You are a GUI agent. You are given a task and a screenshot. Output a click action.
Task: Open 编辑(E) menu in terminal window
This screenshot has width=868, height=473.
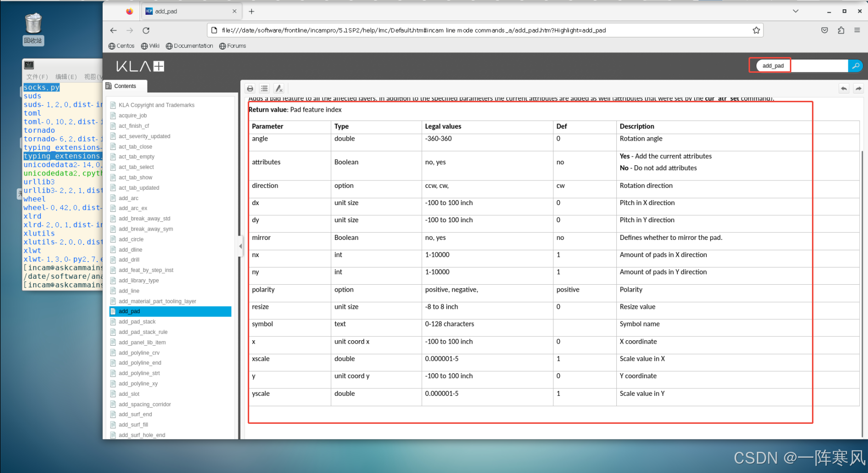pyautogui.click(x=66, y=77)
